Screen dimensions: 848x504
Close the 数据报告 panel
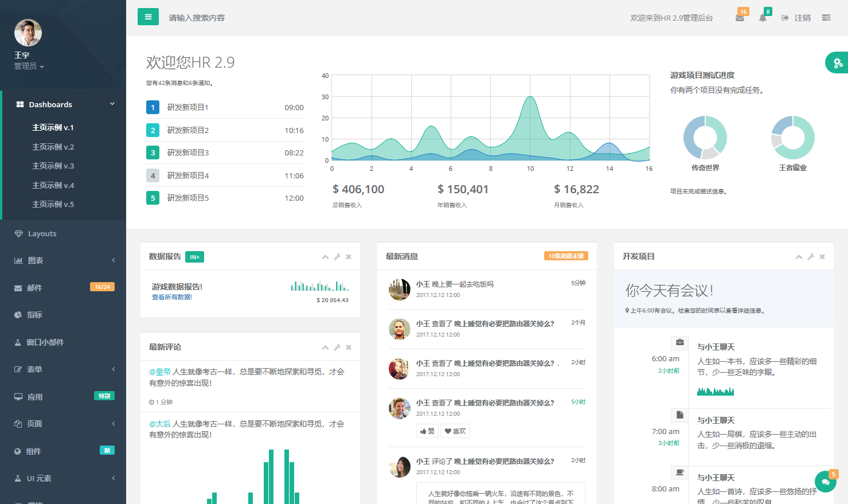(349, 257)
